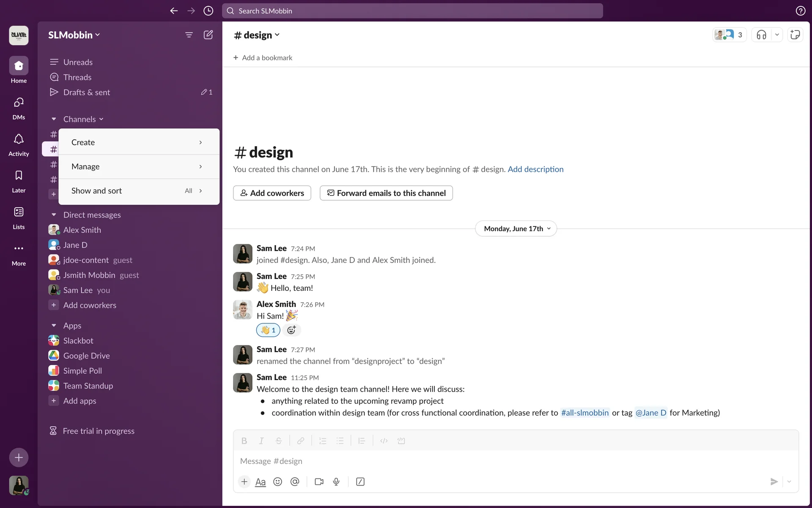Collapse the Direct messages section
The image size is (812, 508).
pos(54,215)
